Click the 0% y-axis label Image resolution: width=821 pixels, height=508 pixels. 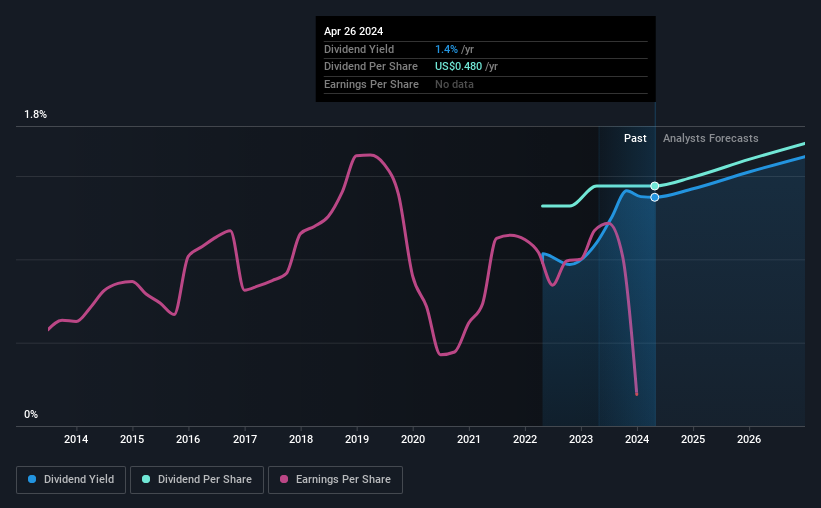coord(31,414)
